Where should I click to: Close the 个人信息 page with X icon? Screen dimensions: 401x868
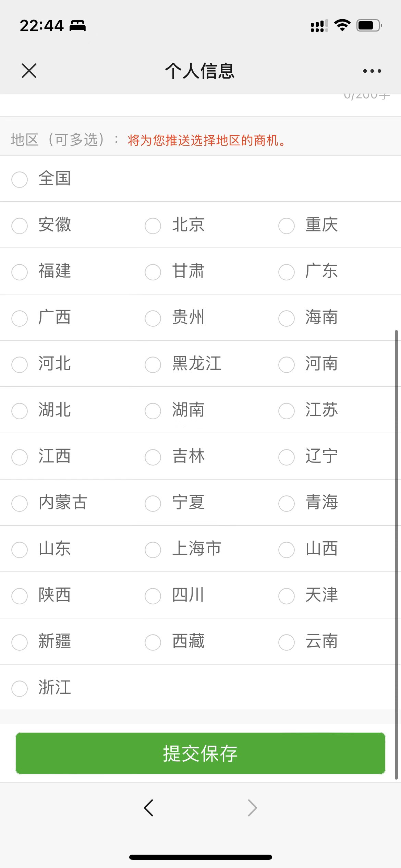[29, 71]
